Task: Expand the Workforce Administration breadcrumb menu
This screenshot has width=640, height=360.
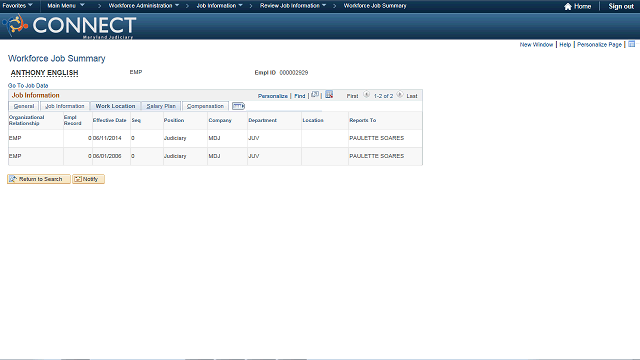Action: tap(144, 6)
